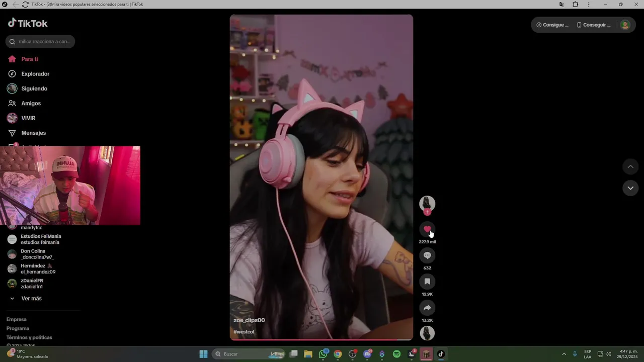Open followed account zDanielFN
644x362 pixels.
click(32, 284)
